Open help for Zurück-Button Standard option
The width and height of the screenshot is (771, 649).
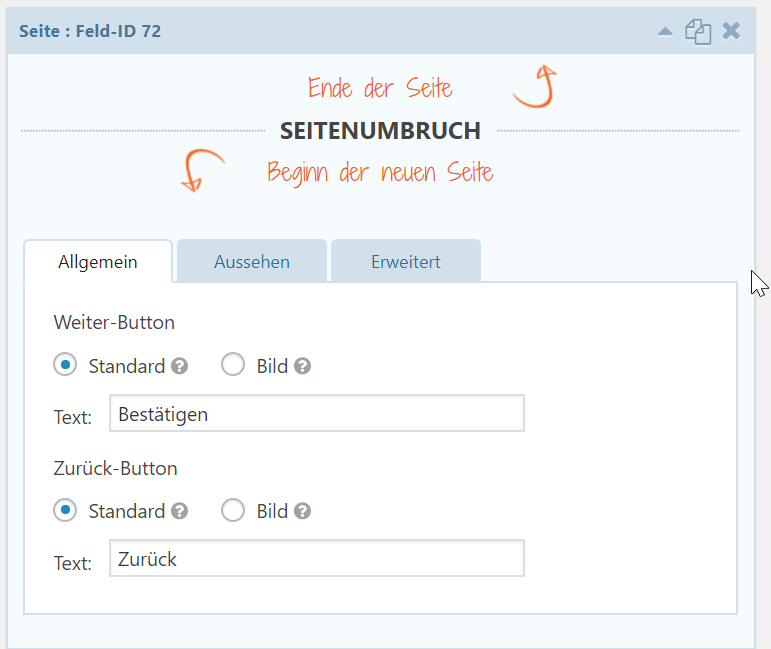[x=179, y=511]
